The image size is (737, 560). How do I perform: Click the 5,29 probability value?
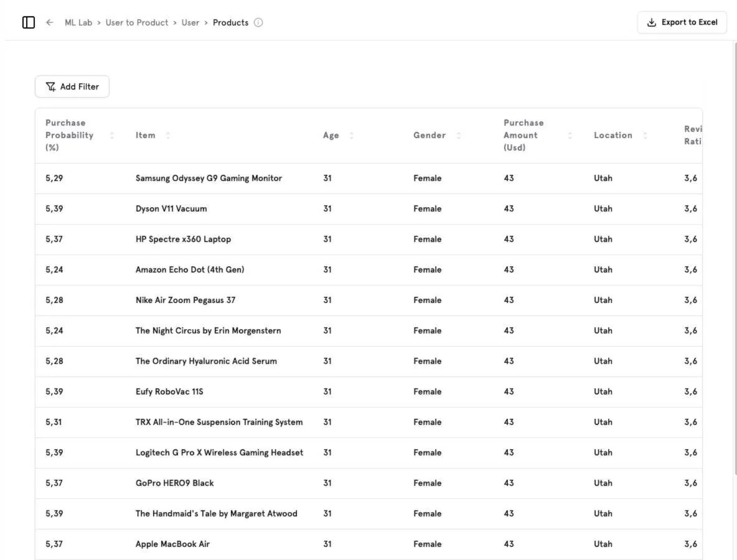tap(54, 178)
